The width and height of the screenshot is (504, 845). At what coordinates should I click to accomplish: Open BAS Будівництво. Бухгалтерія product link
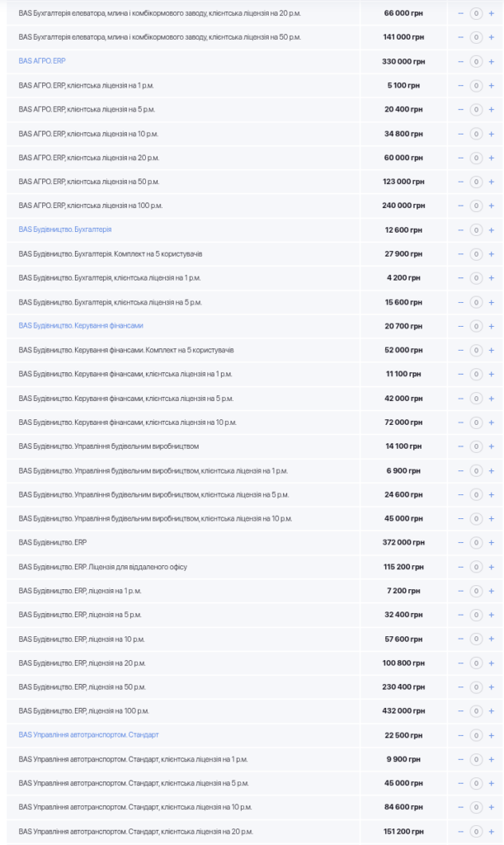pyautogui.click(x=64, y=229)
